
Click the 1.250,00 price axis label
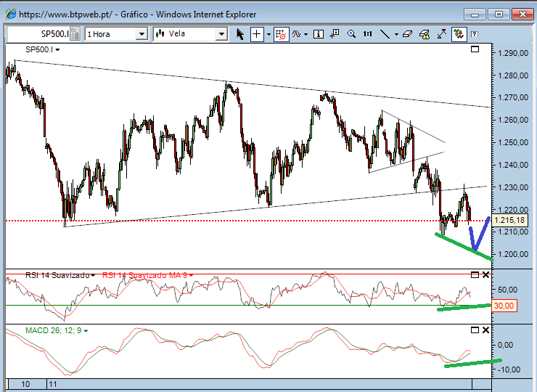pos(513,142)
